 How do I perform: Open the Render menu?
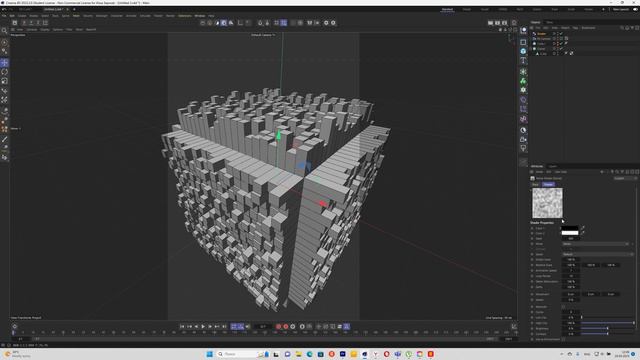170,16
